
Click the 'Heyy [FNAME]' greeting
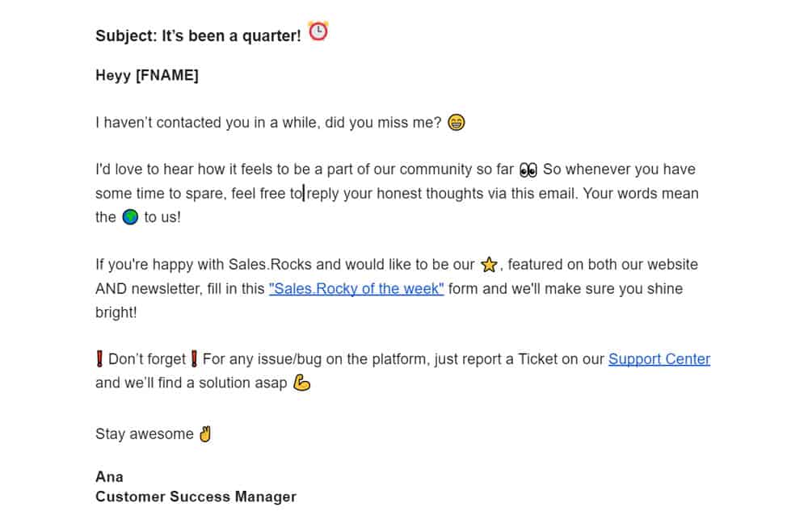point(147,76)
